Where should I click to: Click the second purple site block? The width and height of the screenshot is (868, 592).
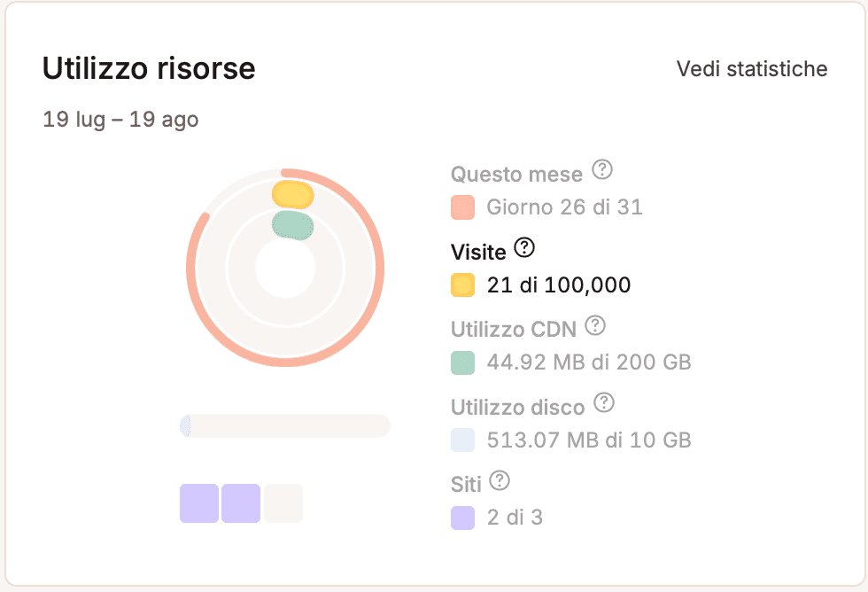click(241, 503)
